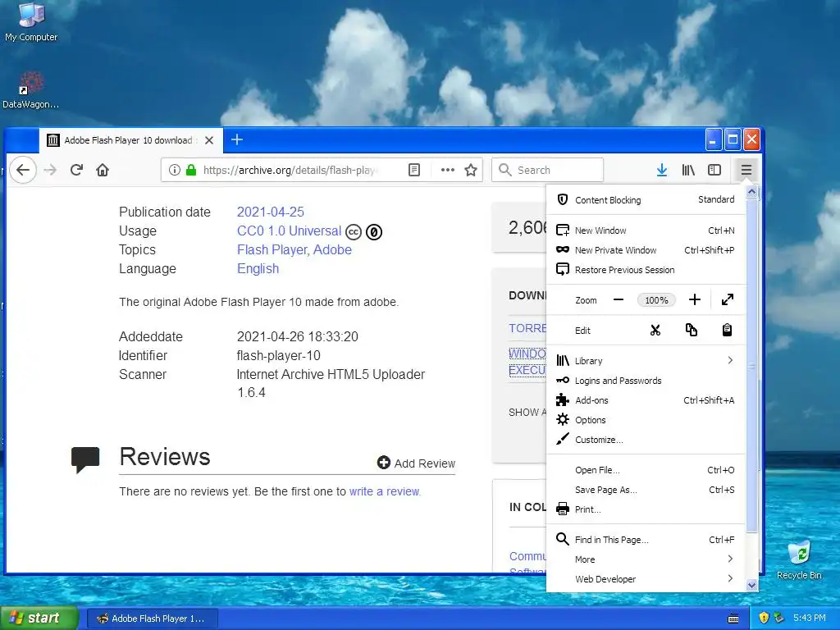Bookmark this page with the star
840x630 pixels.
[471, 171]
